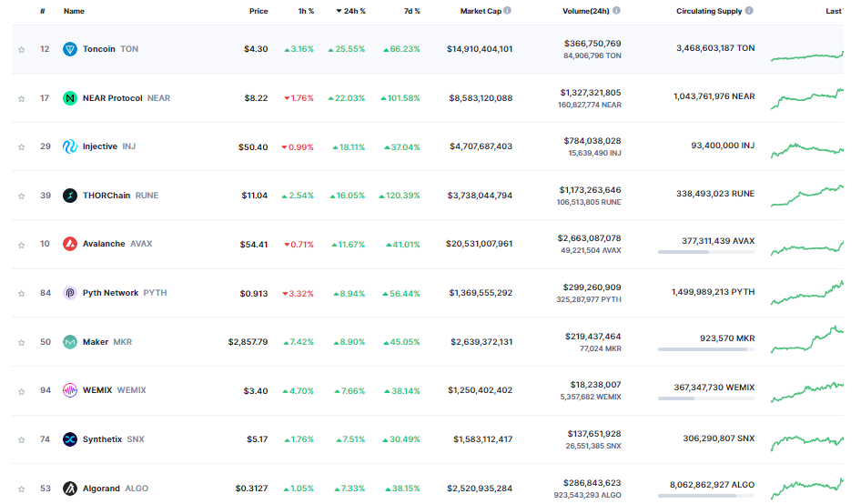Toggle the watchlist star for Toncoin
This screenshot has width=861, height=504.
click(22, 49)
